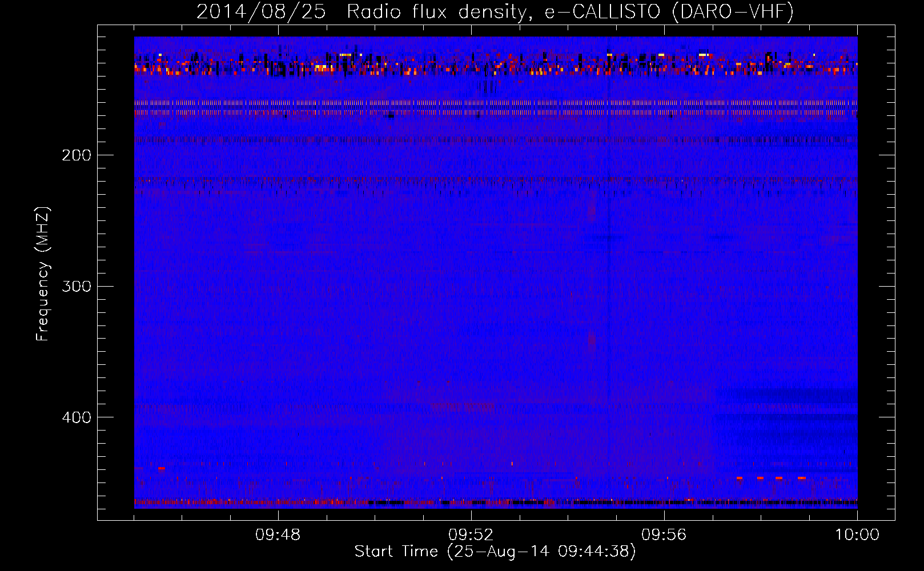Click the 09:52 time tick label
The image size is (924, 571).
click(x=471, y=535)
